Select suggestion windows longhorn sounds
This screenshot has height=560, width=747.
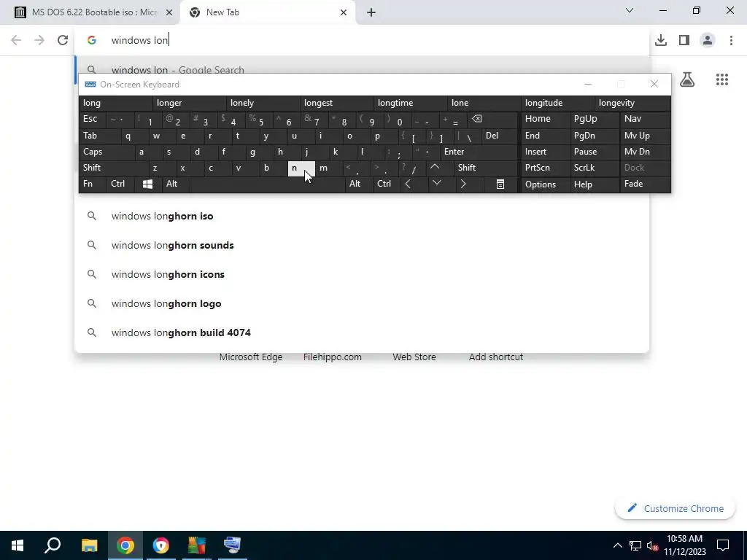click(362, 245)
